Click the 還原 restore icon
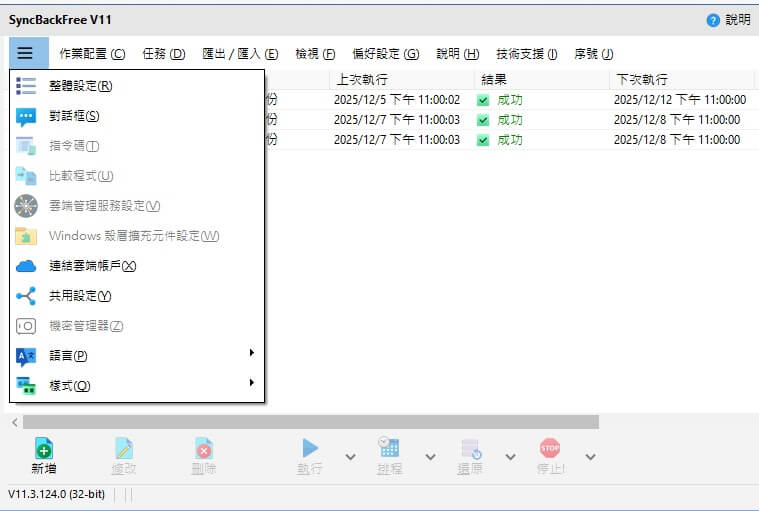759x511 pixels. point(470,449)
